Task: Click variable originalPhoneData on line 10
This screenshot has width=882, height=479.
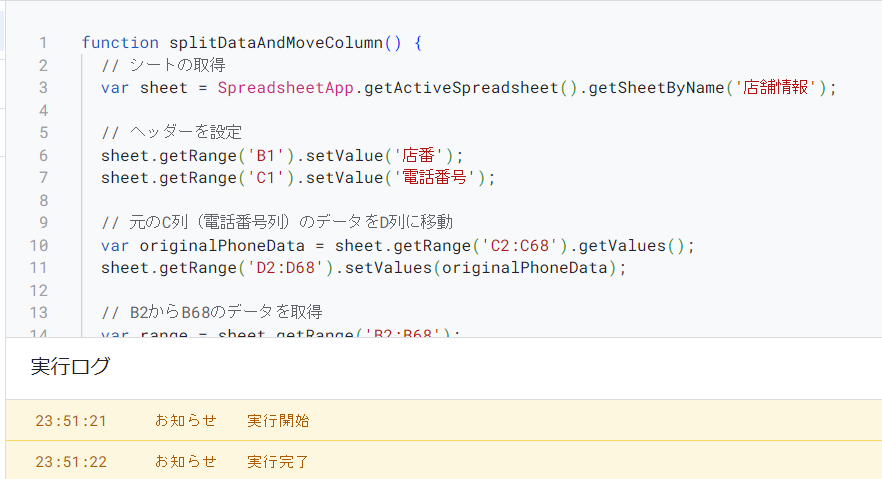Action: pyautogui.click(x=222, y=246)
